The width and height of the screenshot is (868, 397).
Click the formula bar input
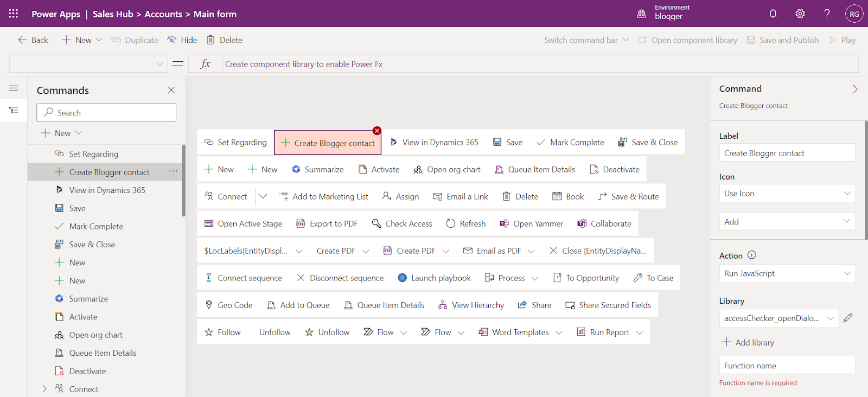click(540, 64)
